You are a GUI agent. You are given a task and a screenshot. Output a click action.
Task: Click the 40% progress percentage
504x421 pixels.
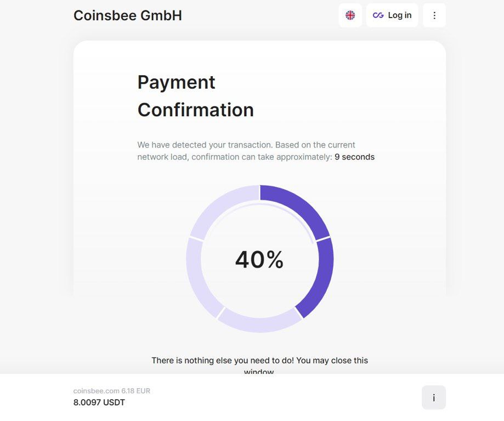[x=259, y=260]
